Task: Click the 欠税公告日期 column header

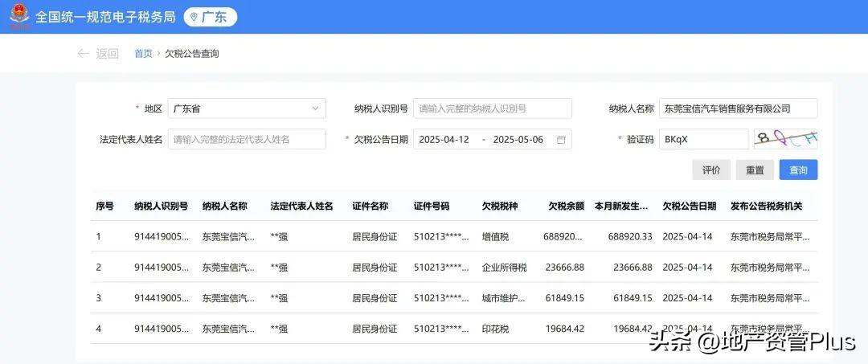Action: (x=690, y=206)
